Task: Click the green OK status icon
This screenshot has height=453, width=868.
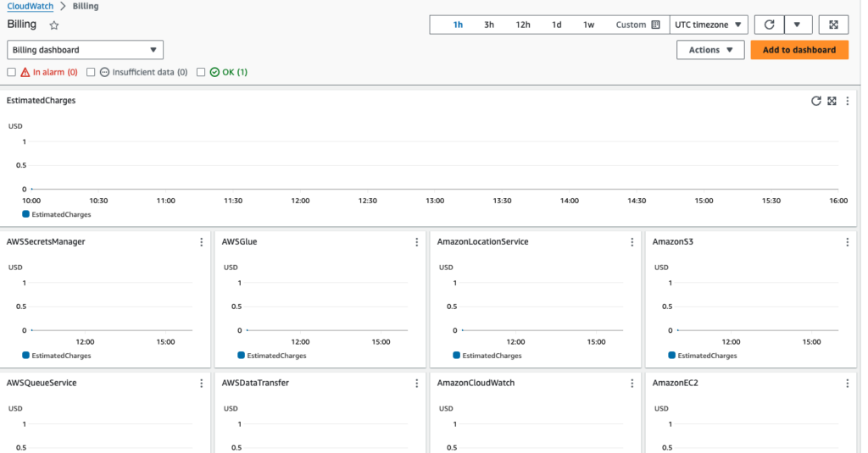Action: pyautogui.click(x=214, y=72)
